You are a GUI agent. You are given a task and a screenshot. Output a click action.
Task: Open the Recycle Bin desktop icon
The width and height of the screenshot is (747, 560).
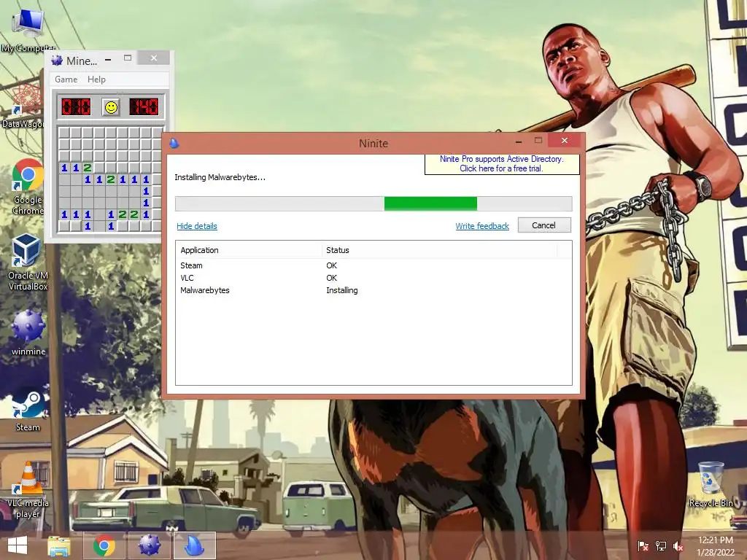coord(711,484)
